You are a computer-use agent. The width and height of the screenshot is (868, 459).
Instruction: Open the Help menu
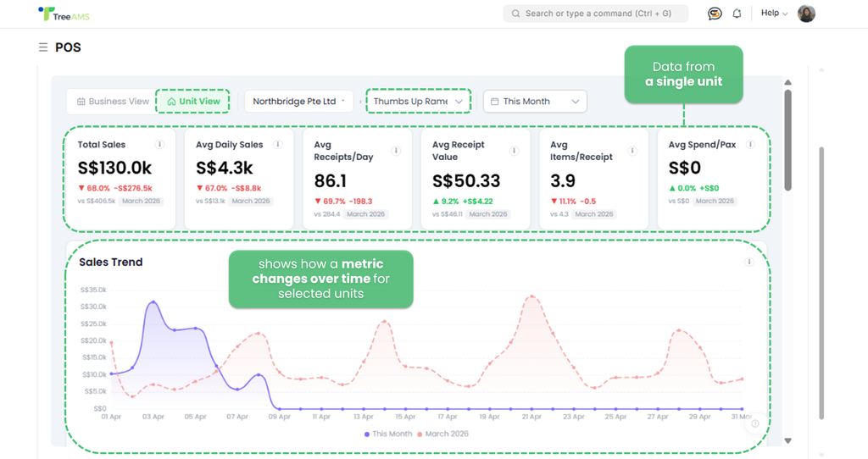tap(774, 14)
